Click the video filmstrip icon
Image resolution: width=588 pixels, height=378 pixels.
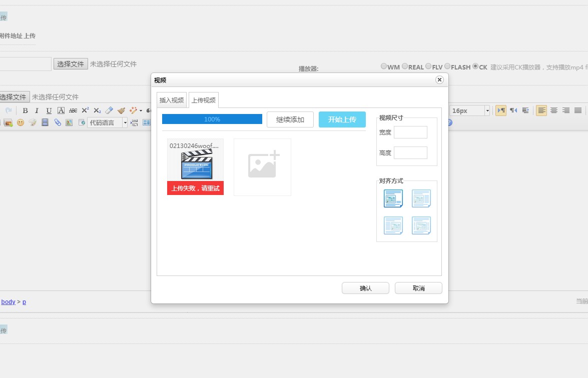(x=45, y=122)
